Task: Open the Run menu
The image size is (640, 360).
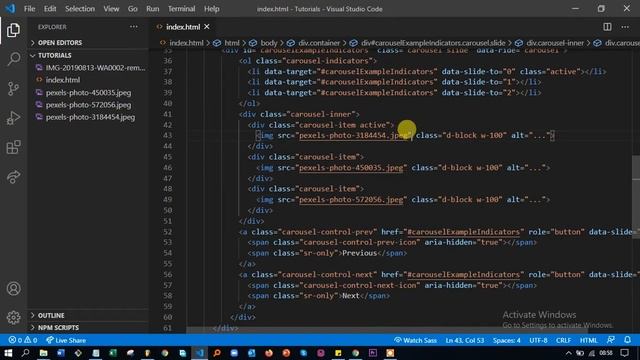Action: point(153,9)
